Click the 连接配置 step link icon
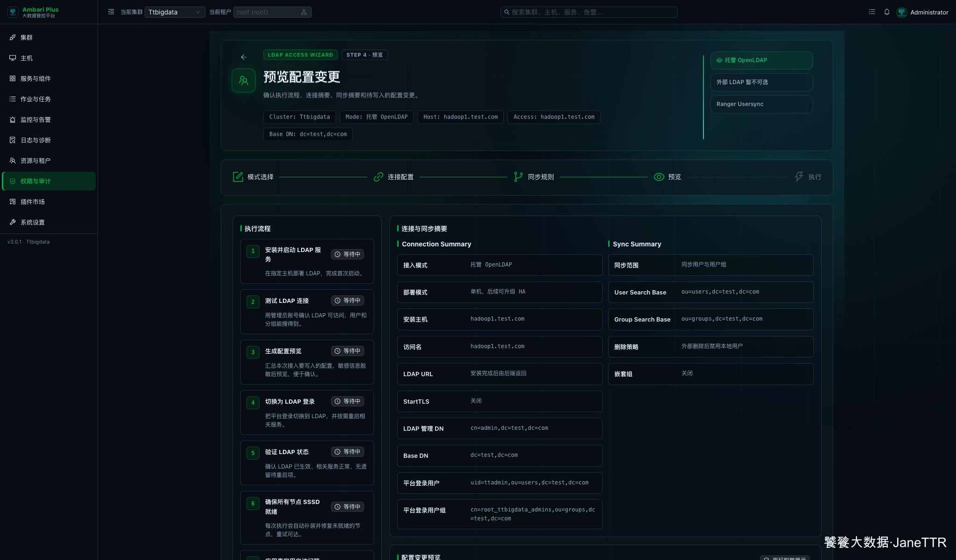The width and height of the screenshot is (956, 560). tap(379, 177)
